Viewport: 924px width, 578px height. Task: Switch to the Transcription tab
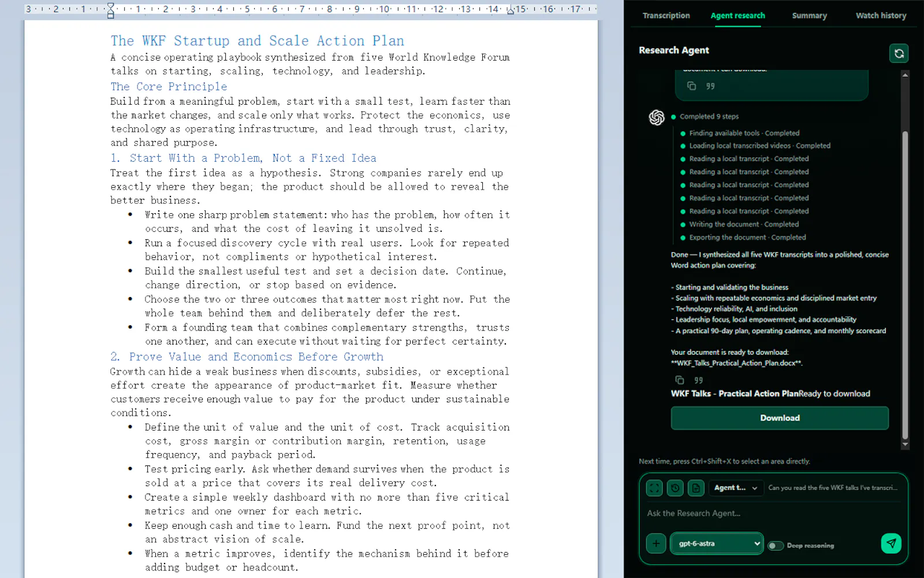click(666, 16)
